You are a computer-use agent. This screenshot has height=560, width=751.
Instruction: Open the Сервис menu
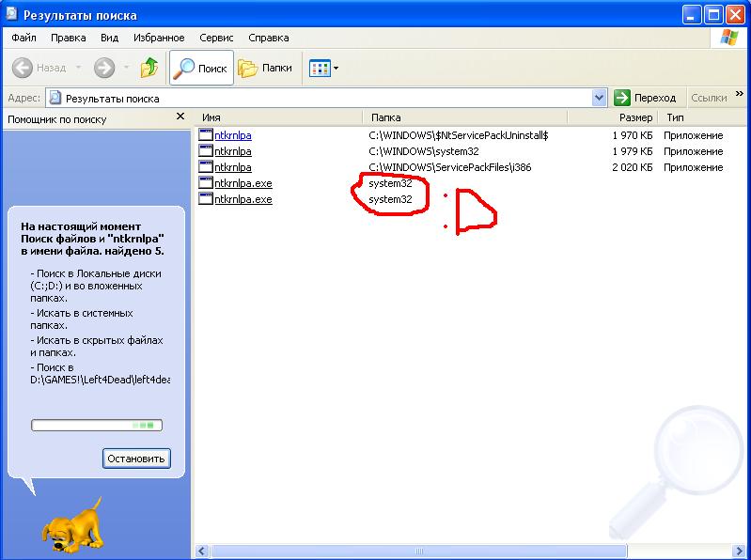pyautogui.click(x=216, y=38)
